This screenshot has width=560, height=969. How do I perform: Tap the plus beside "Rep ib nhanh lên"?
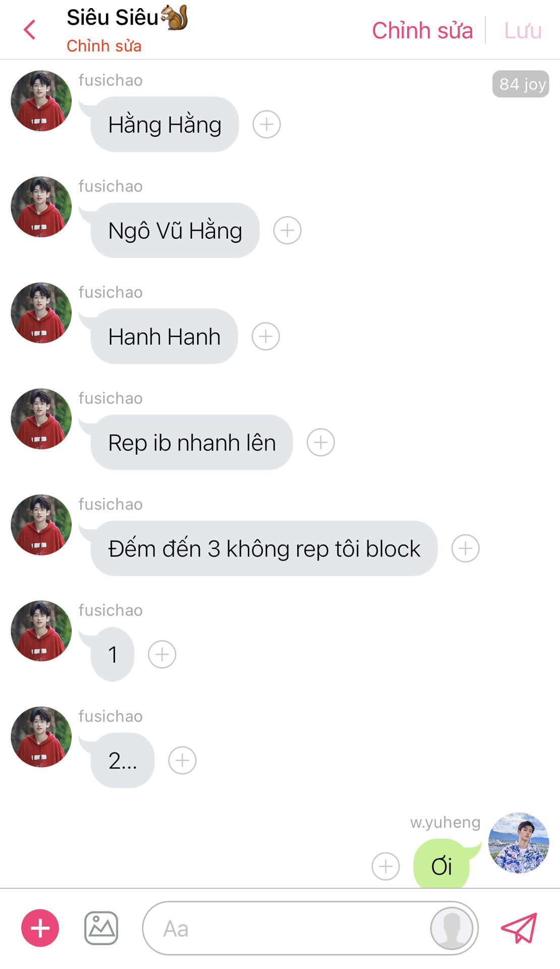[320, 443]
